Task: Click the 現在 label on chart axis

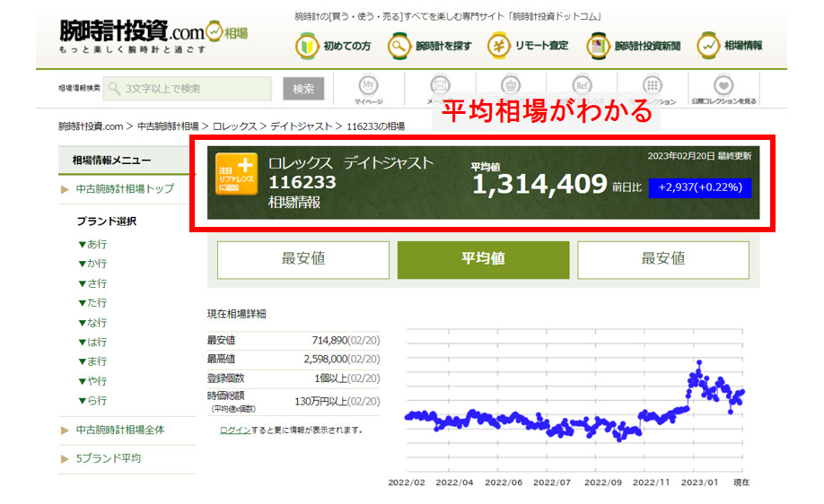Action: (x=741, y=482)
